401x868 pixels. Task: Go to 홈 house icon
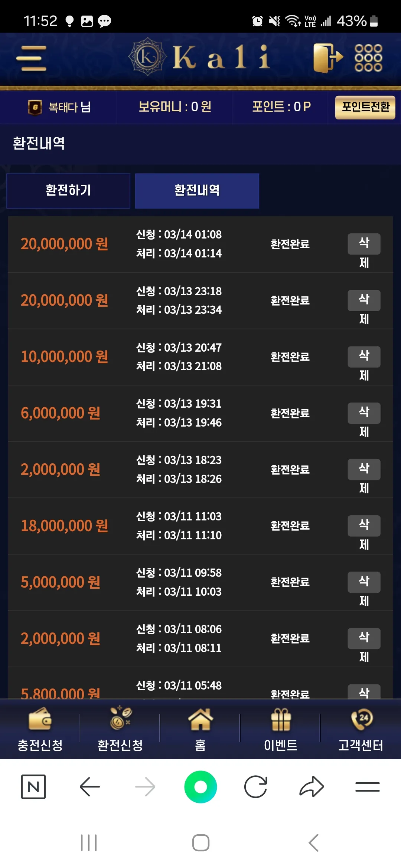[200, 719]
